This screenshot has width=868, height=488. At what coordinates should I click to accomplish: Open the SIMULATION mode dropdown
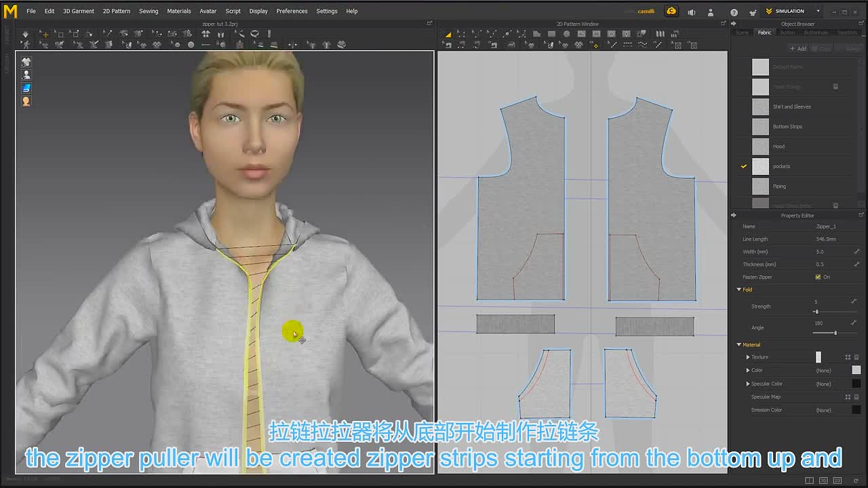pos(818,12)
